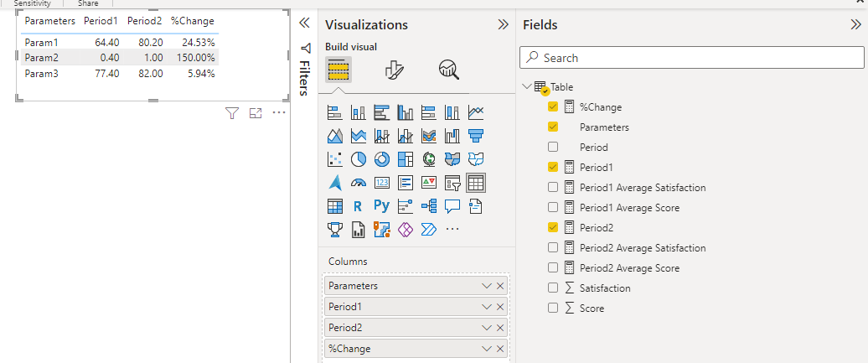868x363 pixels.
Task: Open dropdown for %Change column field
Action: (487, 349)
